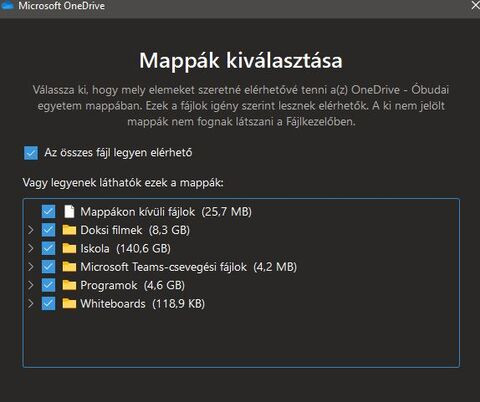The height and width of the screenshot is (402, 480).
Task: Select the Programok (4,6 GB) entry
Action: (x=133, y=285)
